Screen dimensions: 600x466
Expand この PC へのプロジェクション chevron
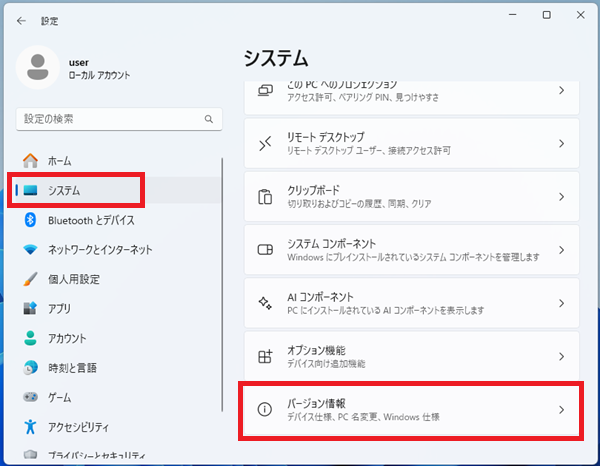pos(561,90)
